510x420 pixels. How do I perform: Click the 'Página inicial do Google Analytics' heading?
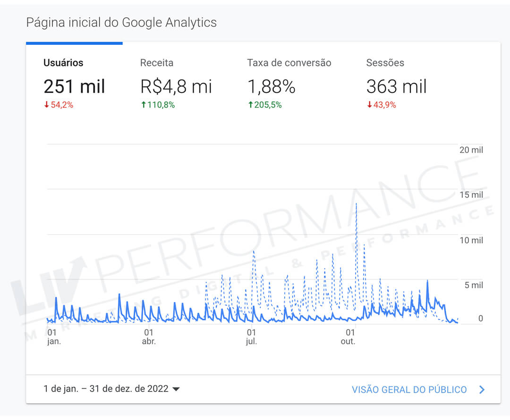coord(121,22)
